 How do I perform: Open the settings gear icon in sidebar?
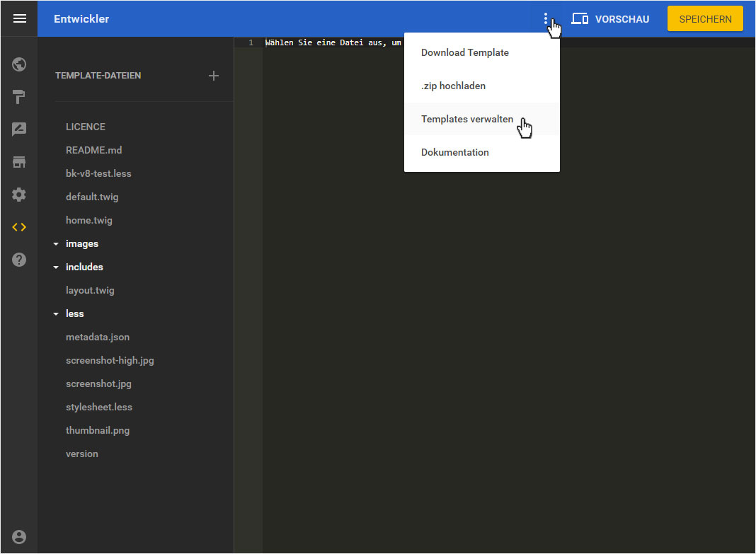pyautogui.click(x=19, y=195)
